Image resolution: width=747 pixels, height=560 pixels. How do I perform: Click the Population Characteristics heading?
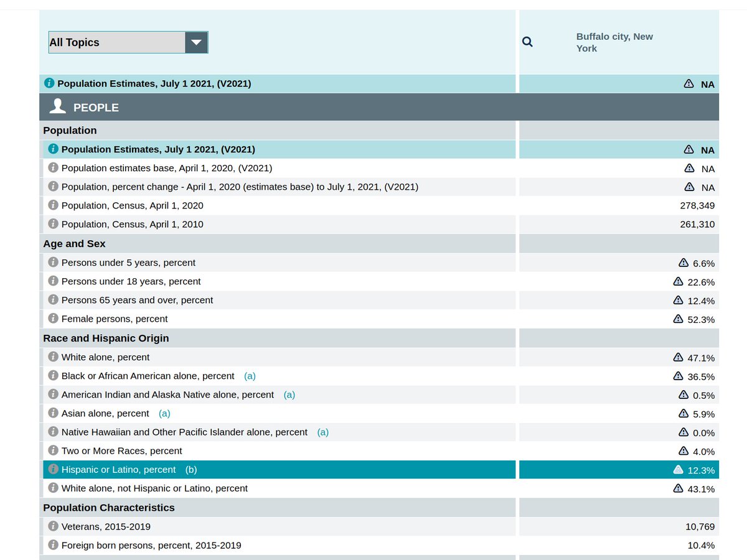(x=109, y=507)
